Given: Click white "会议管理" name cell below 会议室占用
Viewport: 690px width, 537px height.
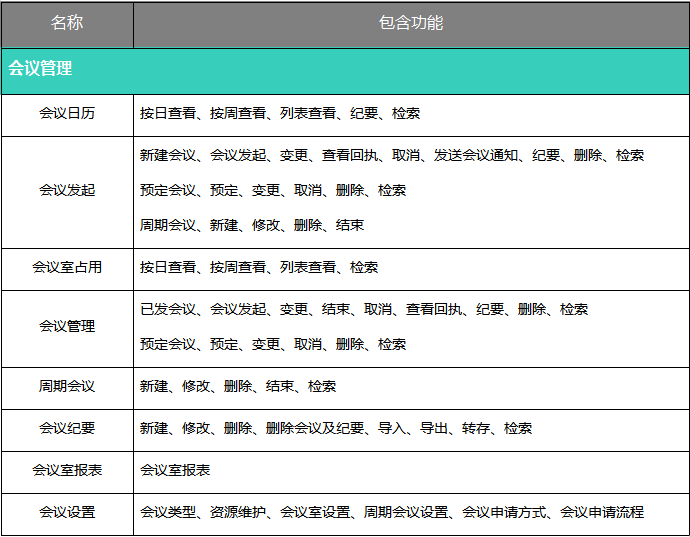Looking at the screenshot, I should 67,326.
